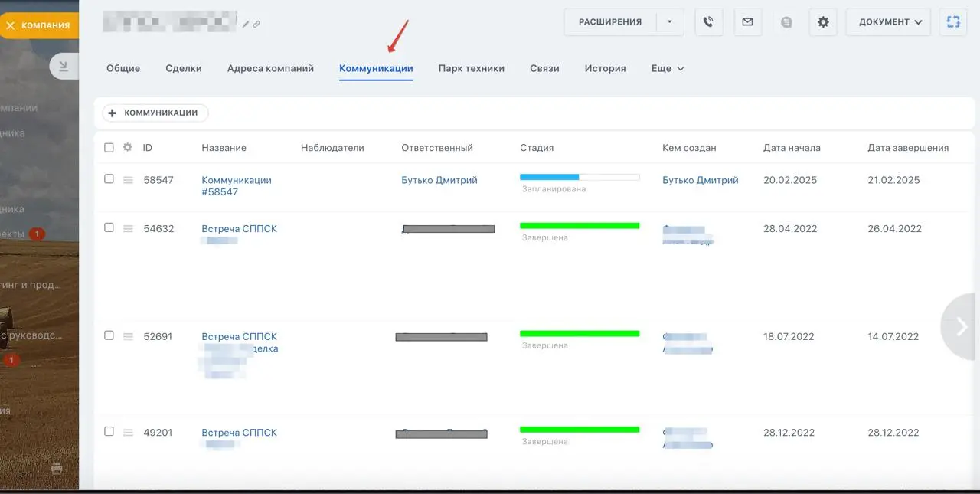Open the Парк техники tab
This screenshot has height=494, width=980.
click(x=471, y=68)
